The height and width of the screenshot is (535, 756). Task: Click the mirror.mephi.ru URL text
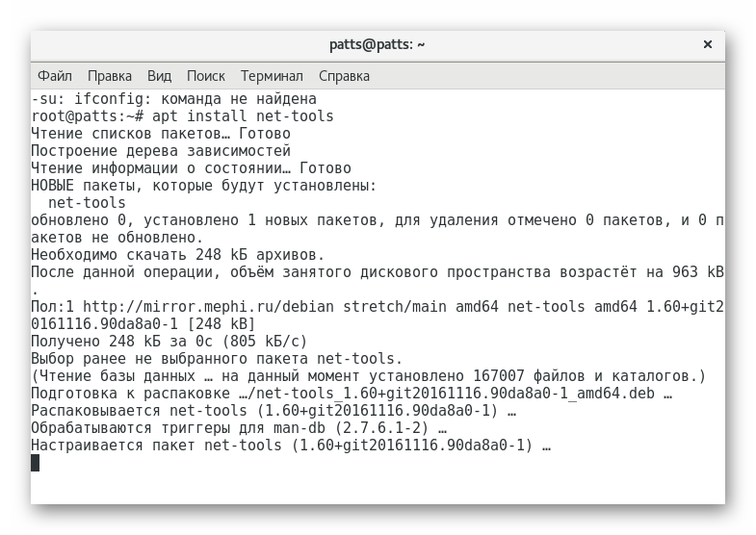click(208, 307)
